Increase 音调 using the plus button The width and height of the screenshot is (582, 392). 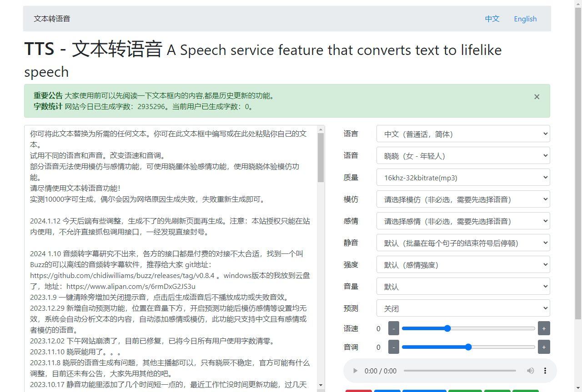[x=544, y=347]
